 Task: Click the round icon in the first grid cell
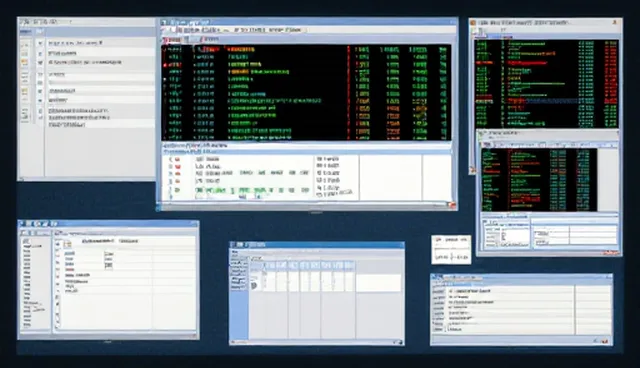(254, 285)
